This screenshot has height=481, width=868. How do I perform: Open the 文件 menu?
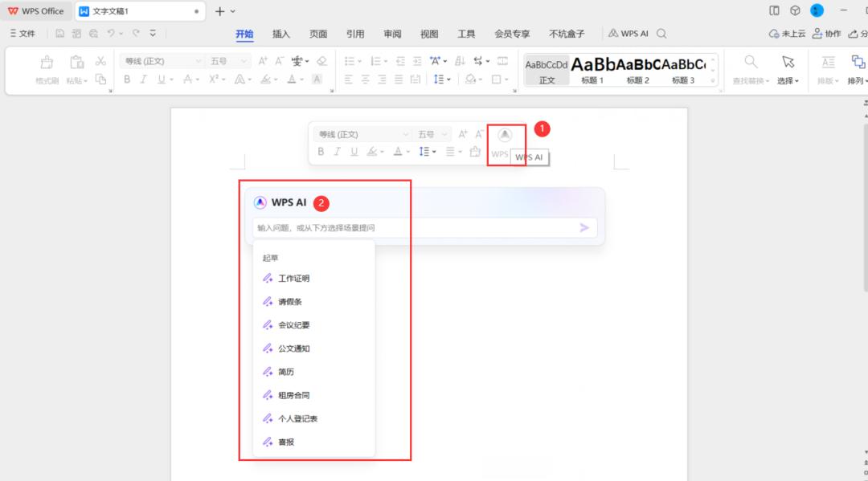click(24, 33)
